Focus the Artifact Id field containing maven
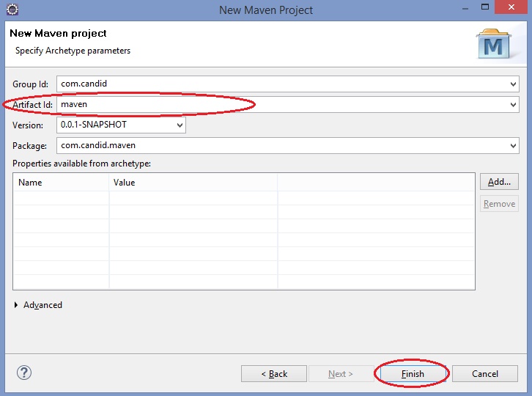The image size is (532, 396). tap(287, 105)
